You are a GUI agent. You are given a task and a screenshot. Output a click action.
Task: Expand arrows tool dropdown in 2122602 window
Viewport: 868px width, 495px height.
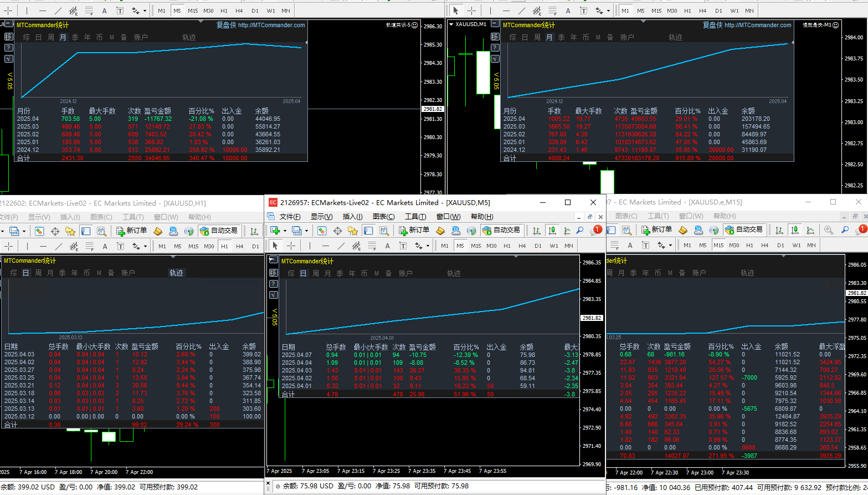[x=145, y=247]
